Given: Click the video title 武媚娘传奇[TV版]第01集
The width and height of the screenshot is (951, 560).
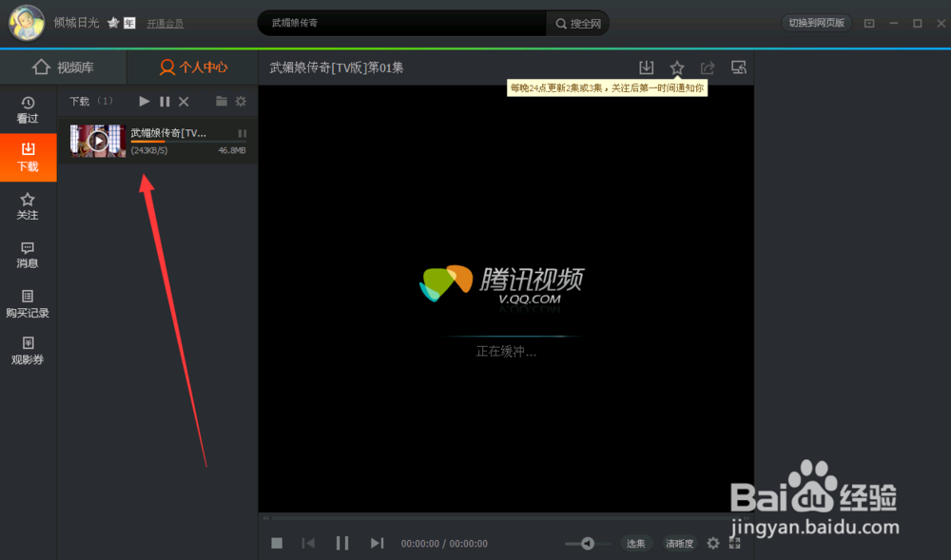Looking at the screenshot, I should (337, 68).
